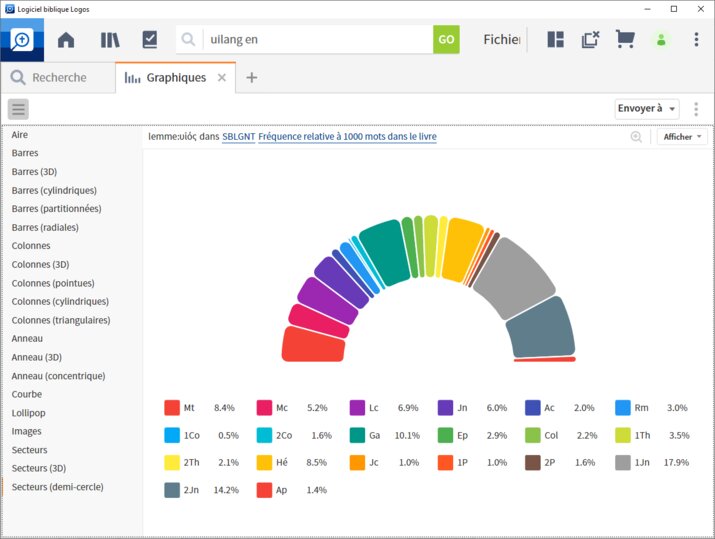Open the panel options kebab menu
The image size is (715, 539).
696,109
